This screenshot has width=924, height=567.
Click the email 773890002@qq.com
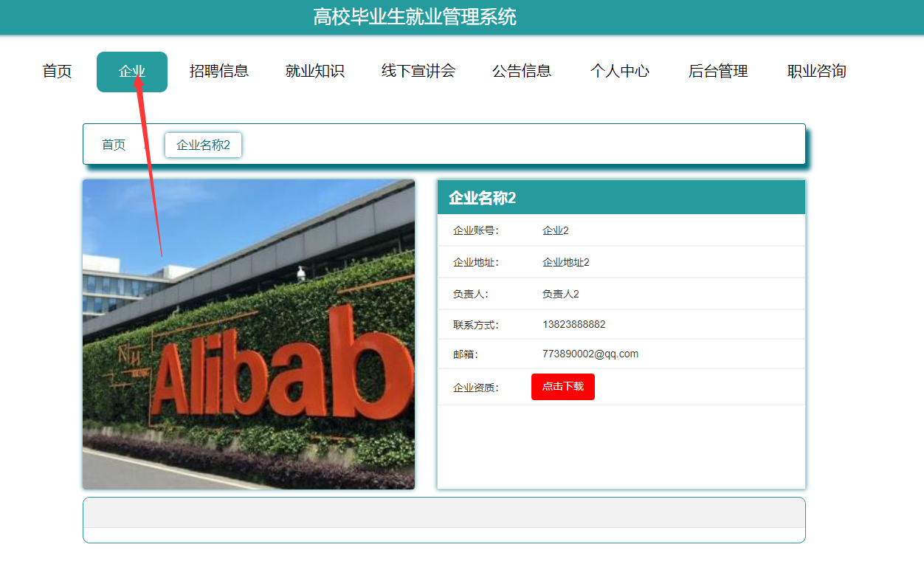(x=590, y=354)
